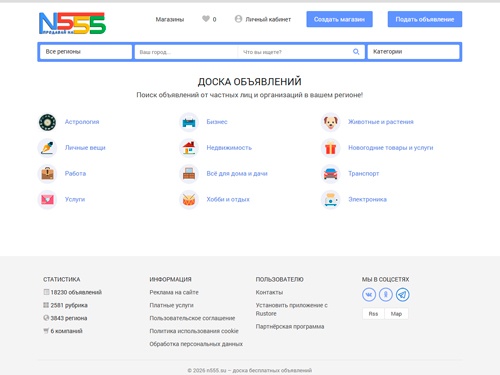Open Контакты footer link

tap(269, 292)
